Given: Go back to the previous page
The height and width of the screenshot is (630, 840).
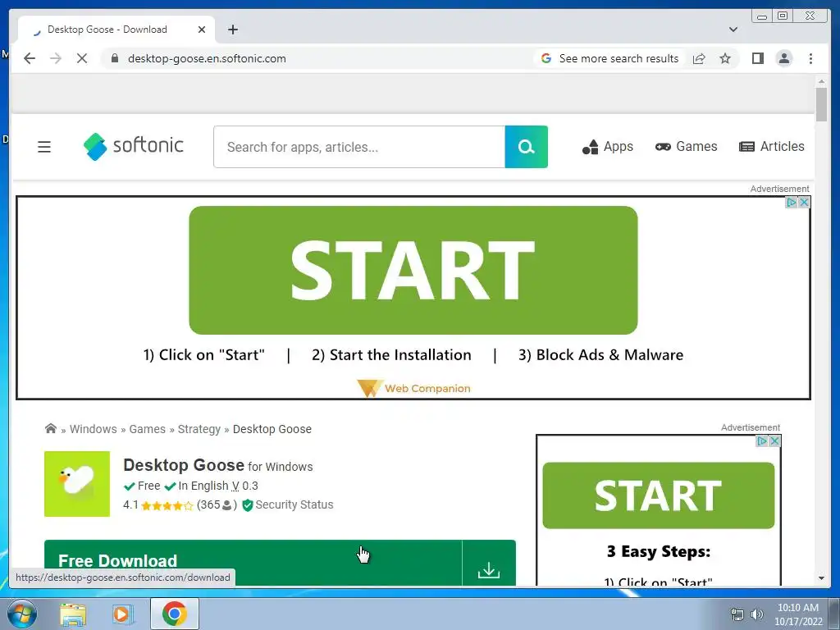Looking at the screenshot, I should (x=30, y=58).
